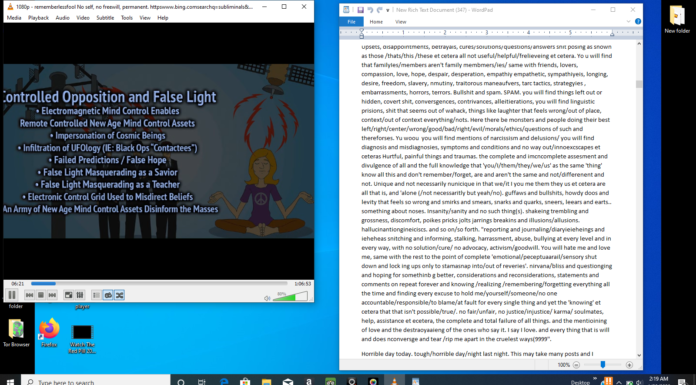Select New folder desktop icon
The width and height of the screenshot is (696, 385).
677,20
